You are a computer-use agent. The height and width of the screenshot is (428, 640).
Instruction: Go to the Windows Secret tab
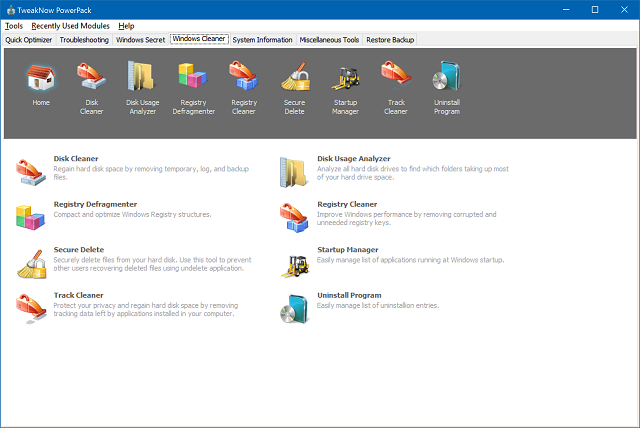click(x=140, y=40)
